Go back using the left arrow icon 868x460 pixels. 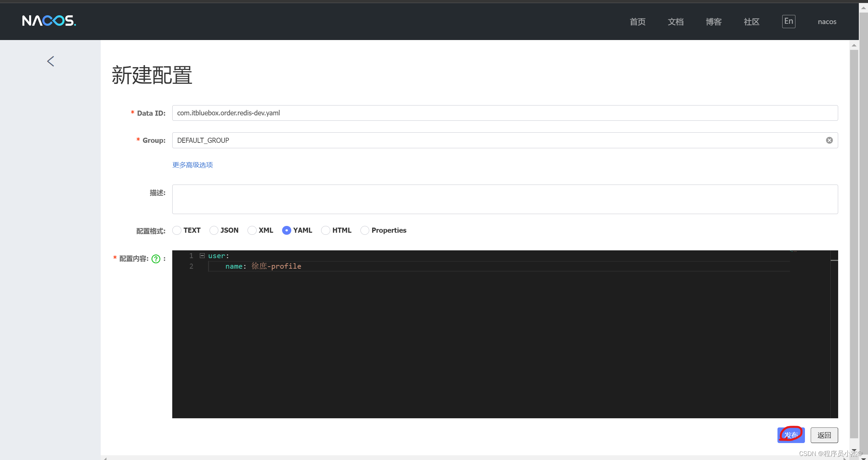pos(51,61)
